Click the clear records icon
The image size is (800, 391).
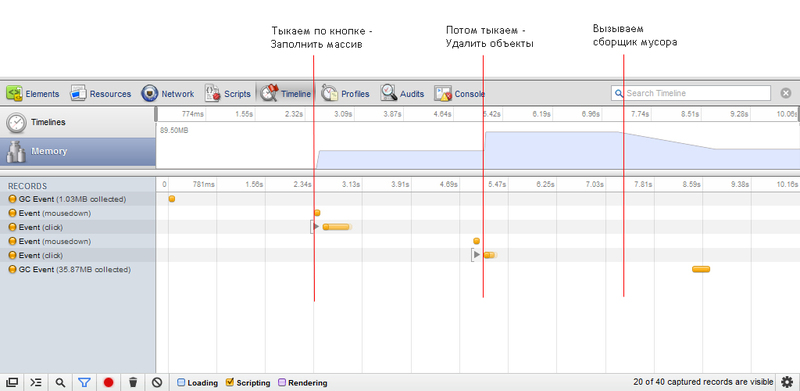[157, 382]
